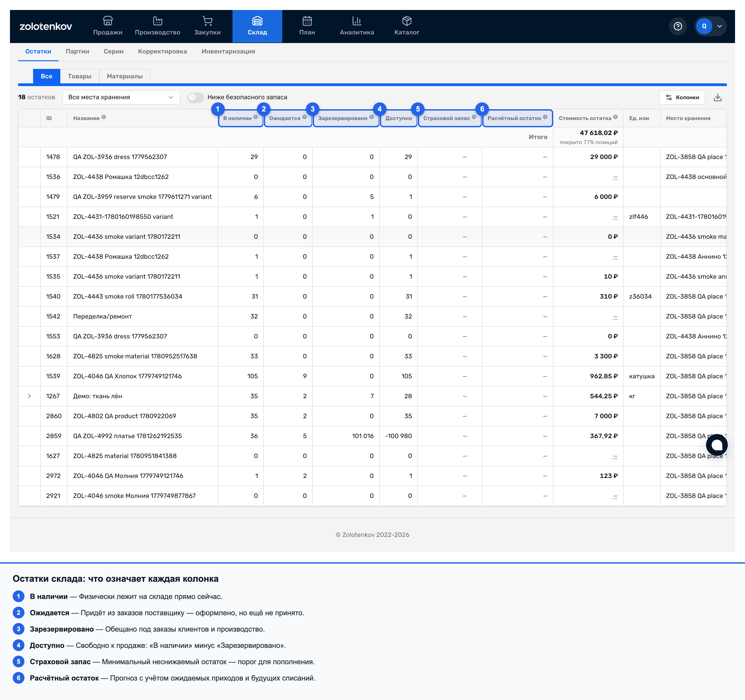Go to Производство factory icon
Screen dimensions: 745x700
pyautogui.click(x=157, y=21)
